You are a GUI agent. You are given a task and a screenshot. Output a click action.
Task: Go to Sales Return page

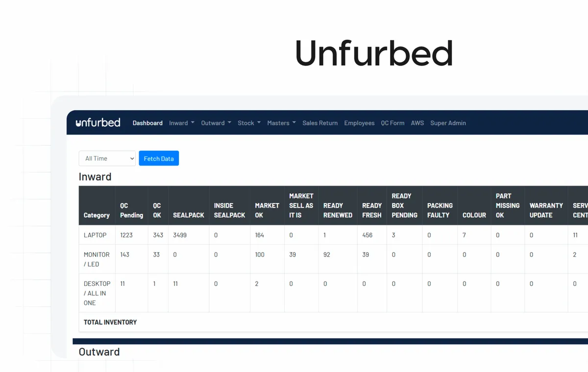click(320, 123)
